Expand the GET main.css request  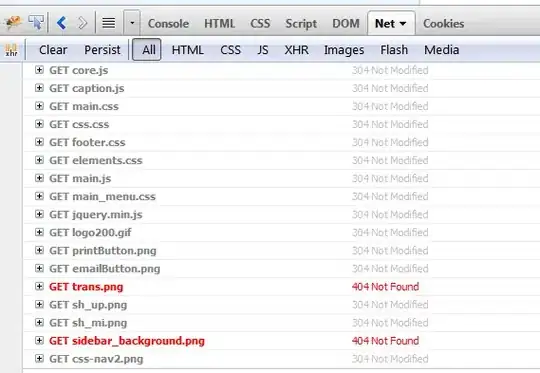tap(40, 106)
